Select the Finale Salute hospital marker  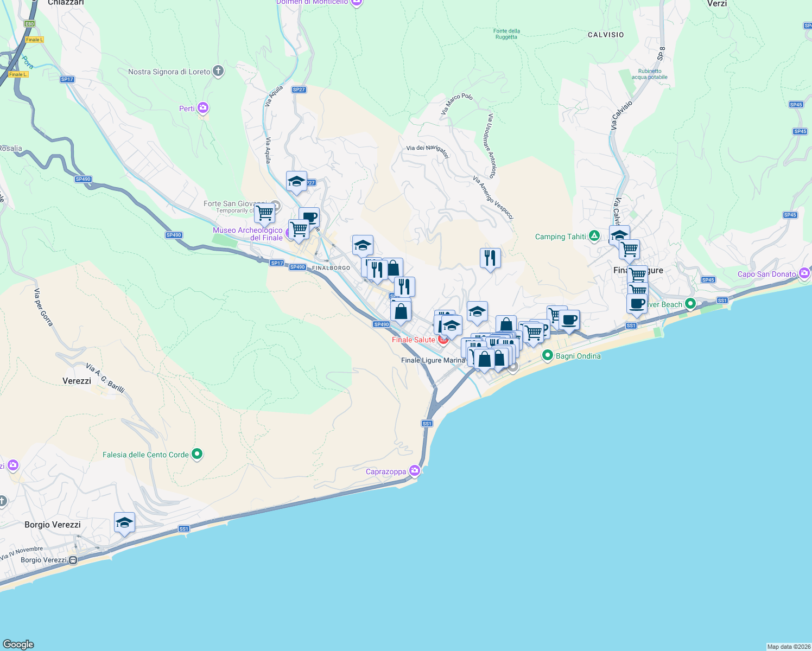442,339
